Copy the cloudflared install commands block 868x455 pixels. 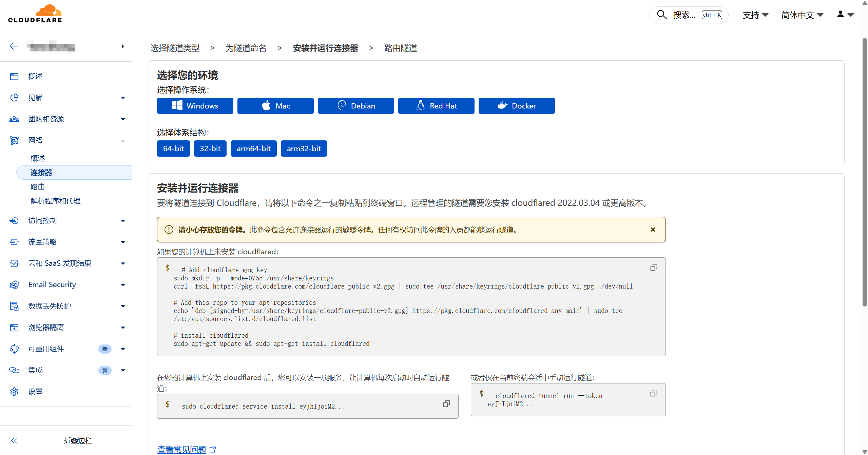[x=653, y=268]
